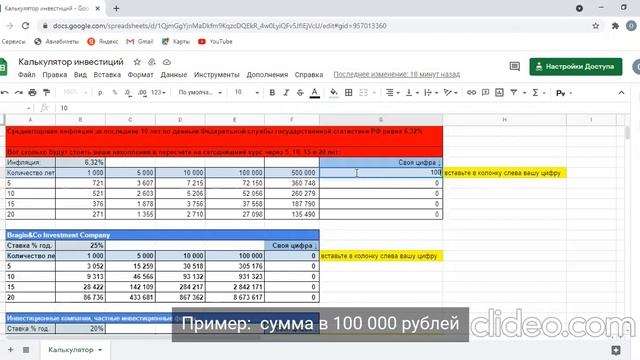The width and height of the screenshot is (640, 360).
Task: Check the cloud save status icon
Action: point(167,62)
